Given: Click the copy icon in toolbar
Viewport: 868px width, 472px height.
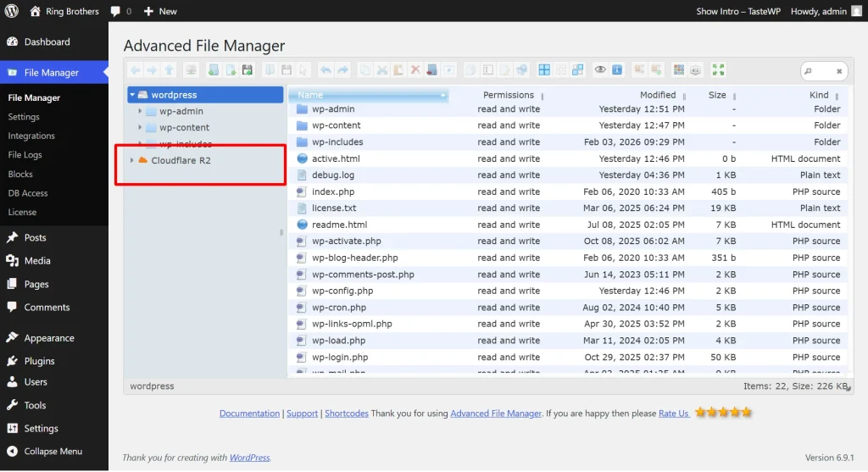Looking at the screenshot, I should tap(364, 69).
